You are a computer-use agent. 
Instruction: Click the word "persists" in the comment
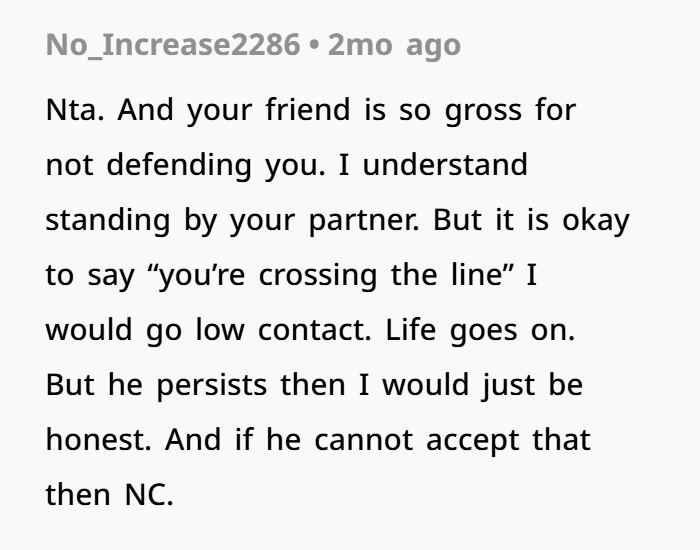click(x=212, y=386)
